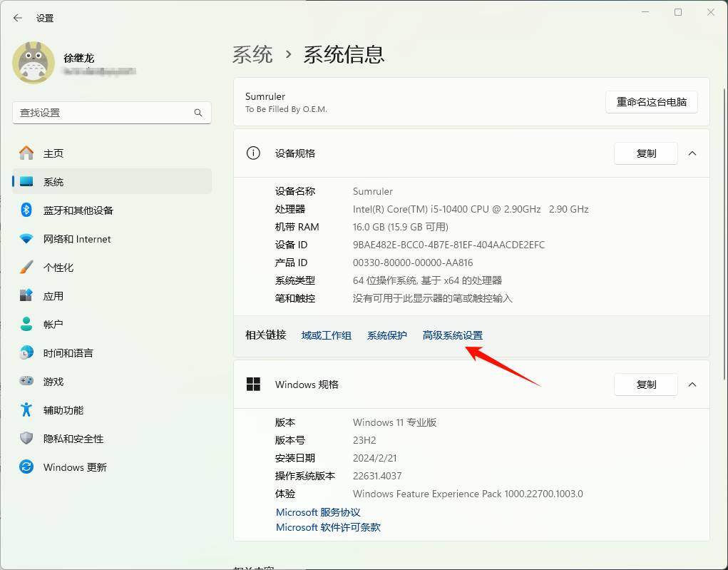Image resolution: width=728 pixels, height=570 pixels.
Task: Select 个性化 label in sidebar
Action: 58,268
